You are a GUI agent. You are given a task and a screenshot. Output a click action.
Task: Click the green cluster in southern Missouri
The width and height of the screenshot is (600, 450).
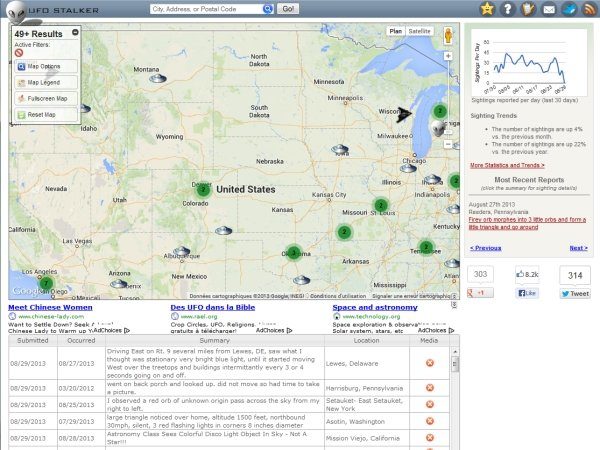click(x=344, y=232)
